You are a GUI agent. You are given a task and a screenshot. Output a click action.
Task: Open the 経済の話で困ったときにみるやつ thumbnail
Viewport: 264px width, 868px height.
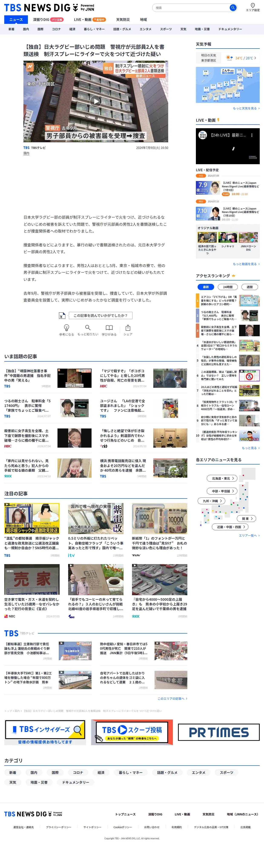(x=207, y=237)
